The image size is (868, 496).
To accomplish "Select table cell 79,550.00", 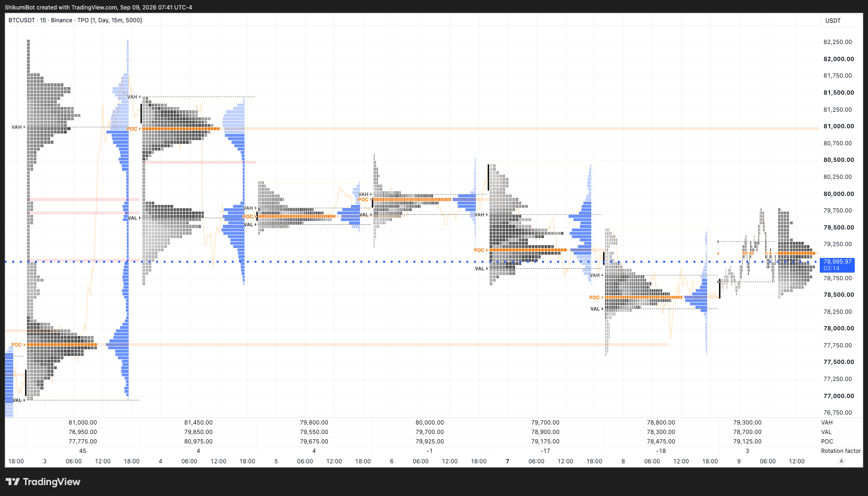I will (314, 432).
